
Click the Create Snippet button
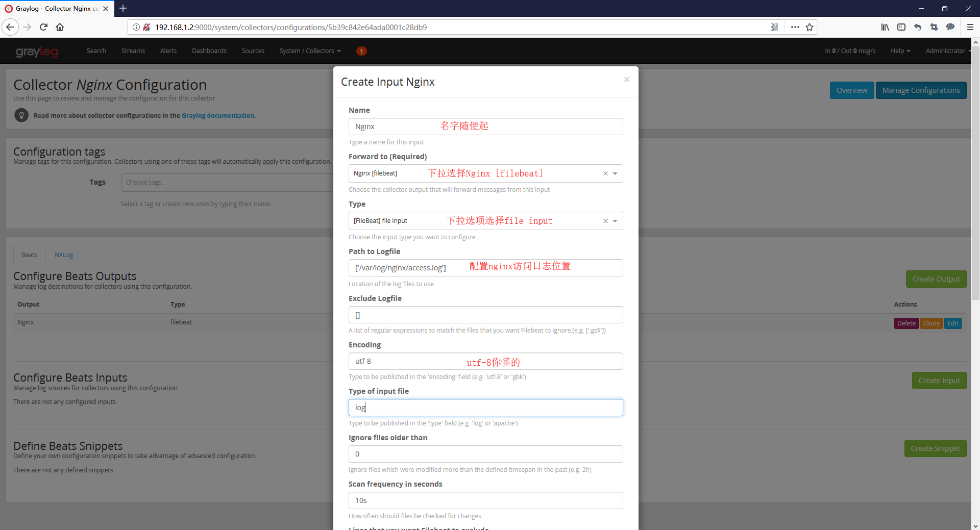point(935,448)
